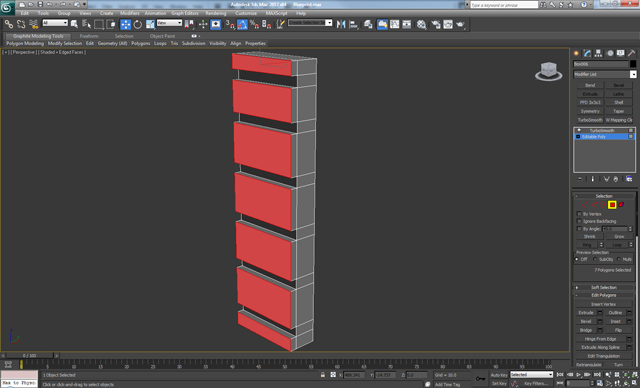640x388 pixels.
Task: Collapse the Selection rollout
Action: [604, 196]
